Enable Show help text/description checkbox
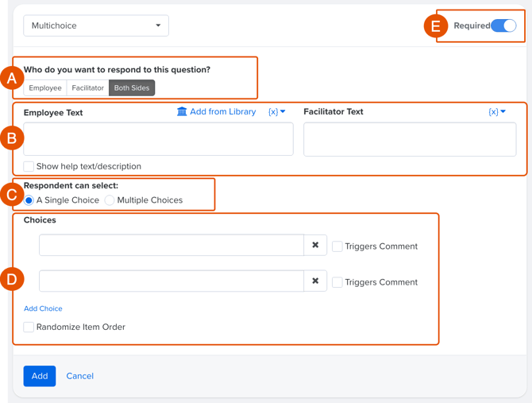 (29, 166)
